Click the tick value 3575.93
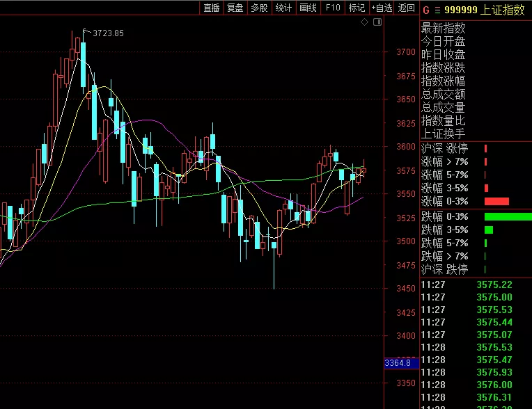The width and height of the screenshot is (532, 409). [494, 372]
